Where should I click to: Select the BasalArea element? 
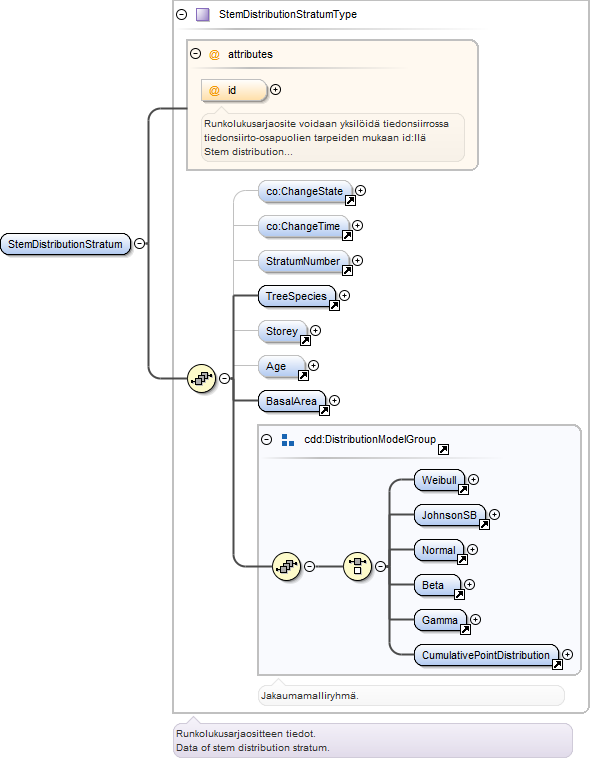pos(292,401)
